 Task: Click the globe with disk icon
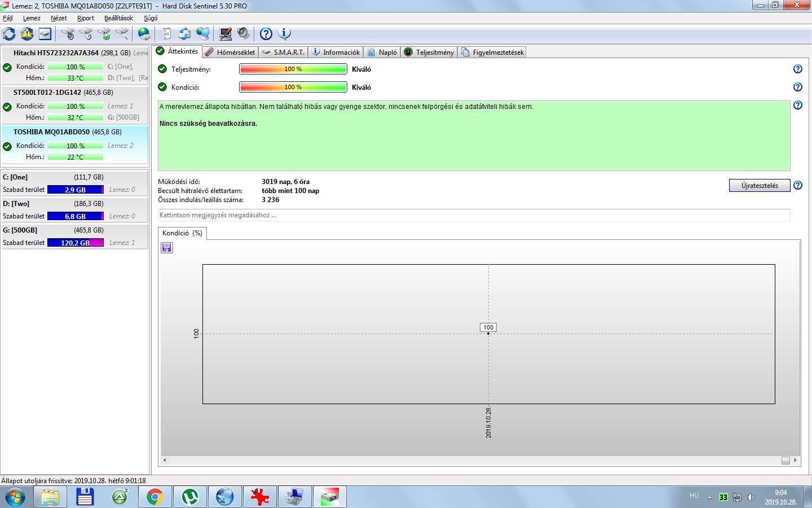click(x=144, y=34)
